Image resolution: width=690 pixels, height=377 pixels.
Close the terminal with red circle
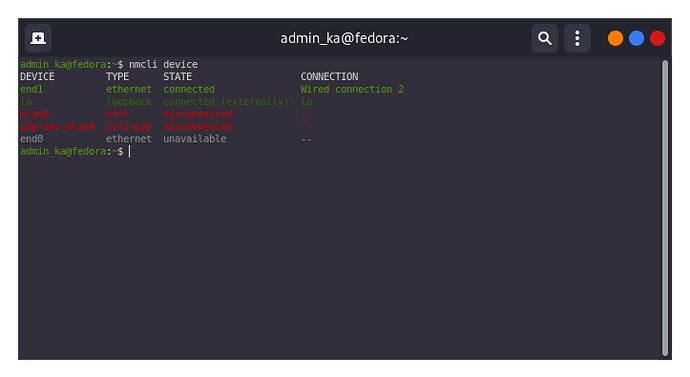(657, 38)
